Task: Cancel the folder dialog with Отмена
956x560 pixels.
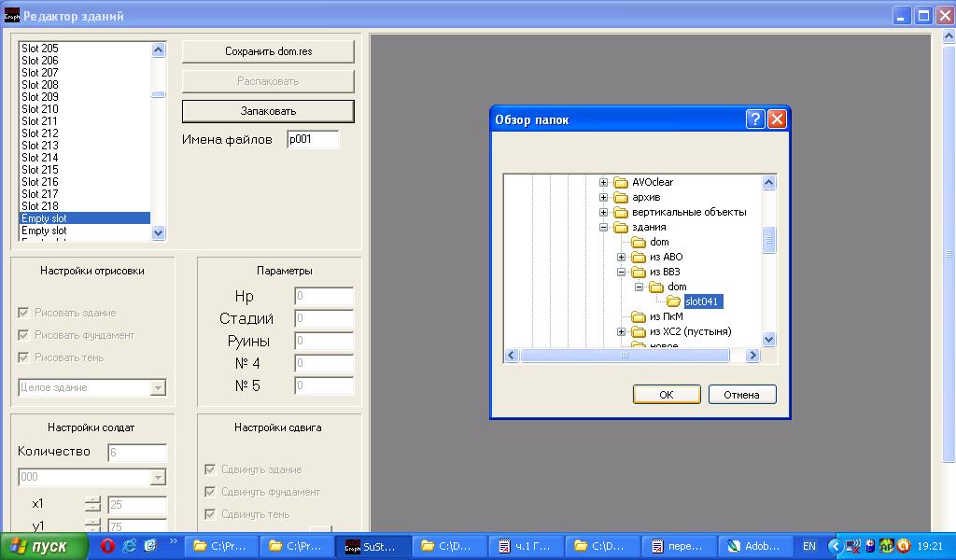Action: (741, 395)
